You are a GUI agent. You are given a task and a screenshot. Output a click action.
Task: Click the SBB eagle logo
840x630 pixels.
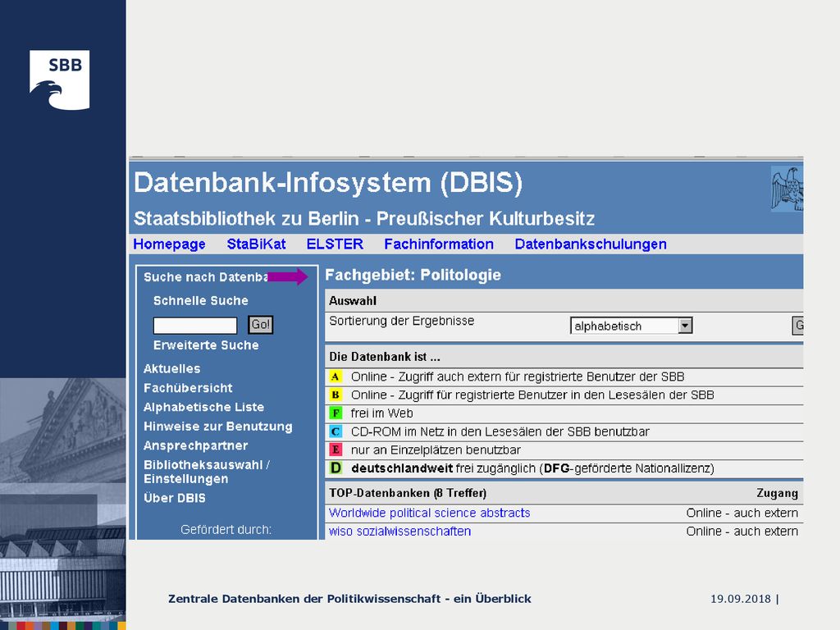point(59,80)
